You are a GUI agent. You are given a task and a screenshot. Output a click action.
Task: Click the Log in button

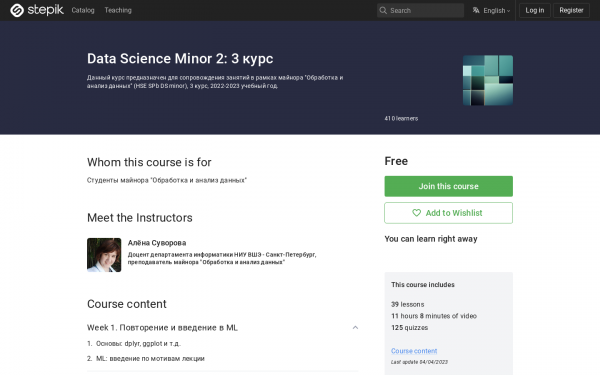point(535,10)
